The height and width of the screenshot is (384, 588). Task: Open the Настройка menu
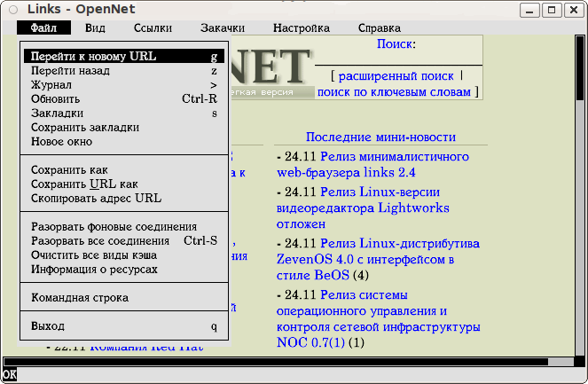[302, 27]
